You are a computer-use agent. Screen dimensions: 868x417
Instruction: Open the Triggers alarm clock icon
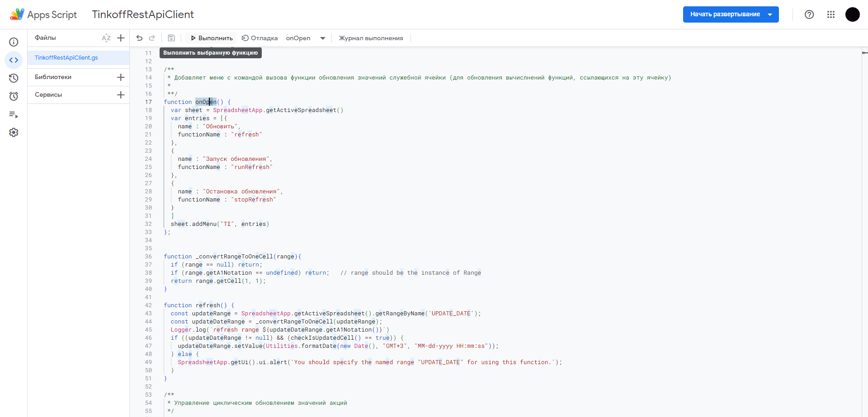(x=14, y=96)
